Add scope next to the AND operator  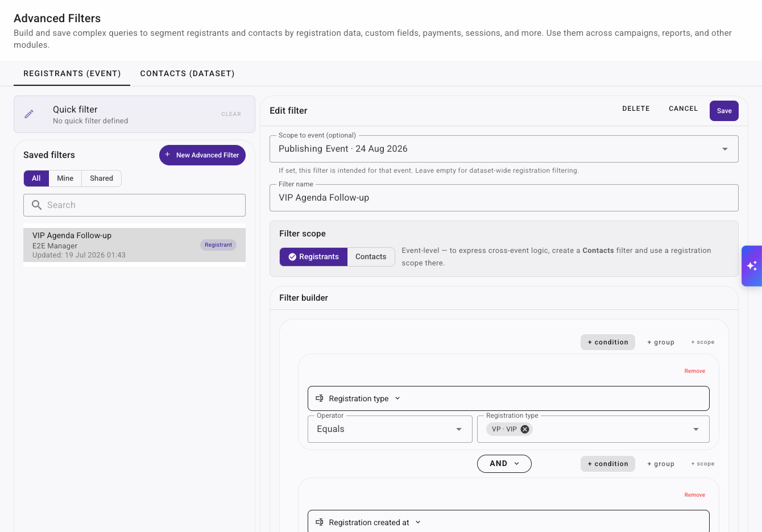(703, 464)
